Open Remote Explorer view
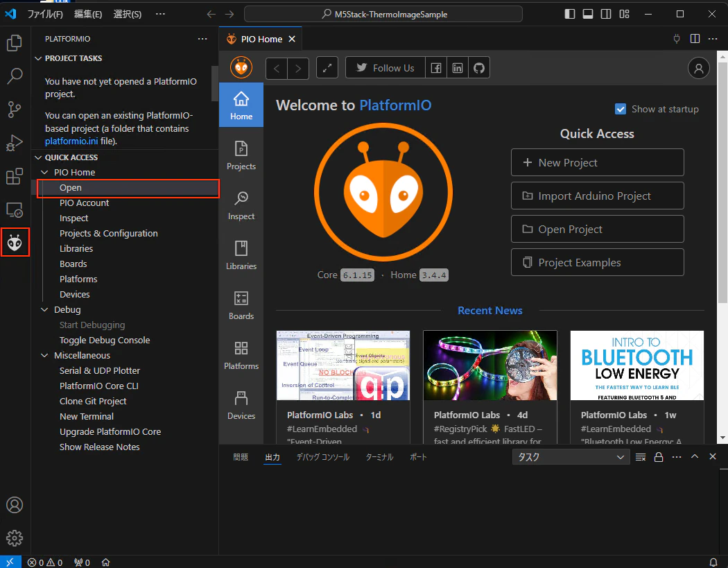 coord(15,210)
